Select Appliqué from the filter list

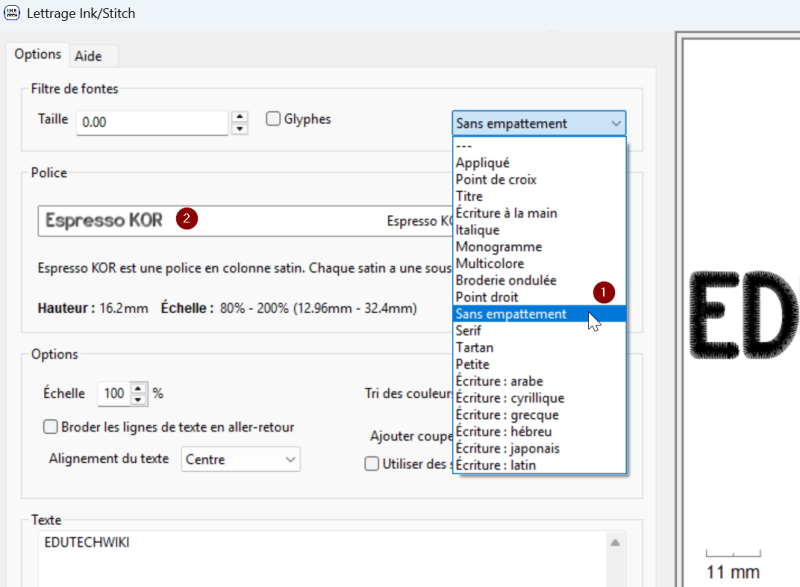(539, 163)
